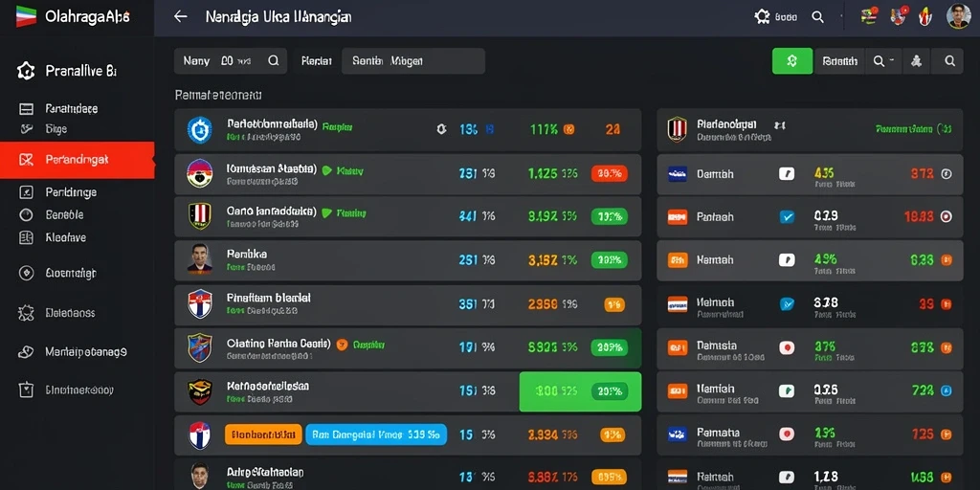Click the orange button in the bottom team row
Screen dimensions: 980x490
[x=263, y=434]
